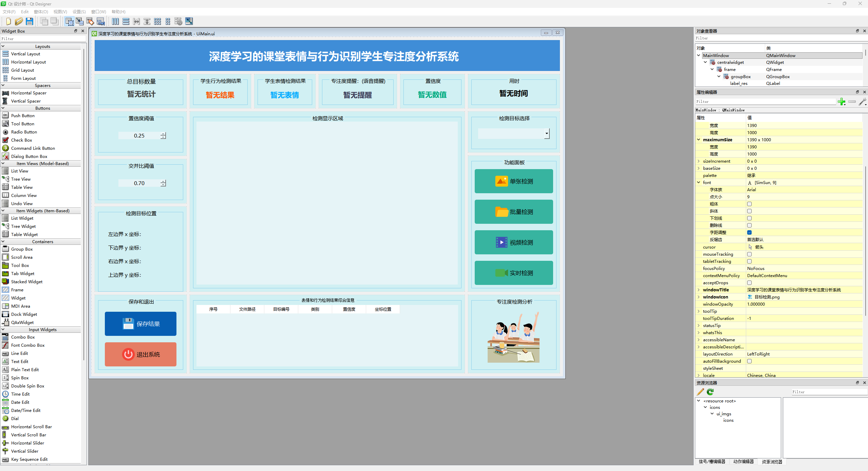Click the 视频检测 button

(513, 242)
